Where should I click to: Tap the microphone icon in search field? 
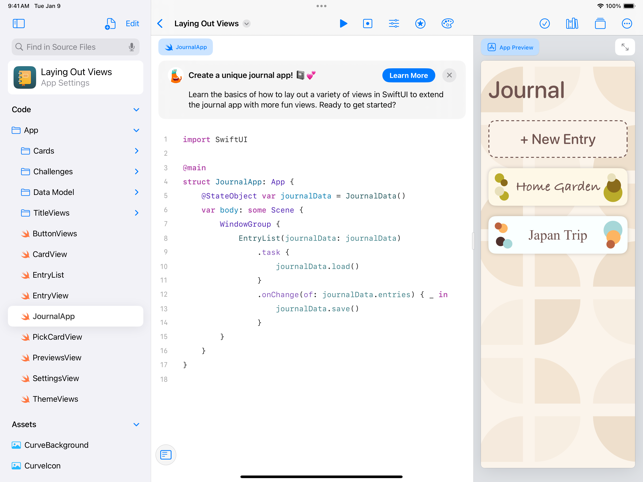click(132, 47)
